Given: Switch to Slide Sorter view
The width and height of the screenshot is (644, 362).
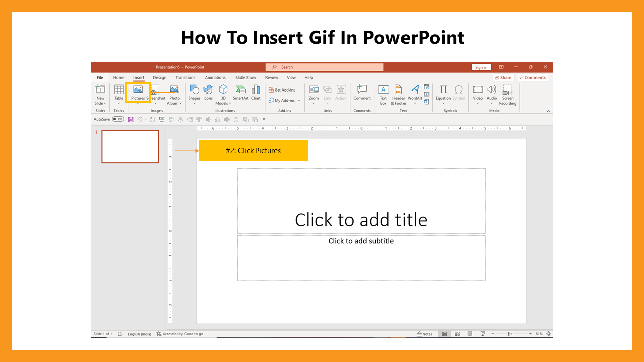Looking at the screenshot, I should (457, 334).
